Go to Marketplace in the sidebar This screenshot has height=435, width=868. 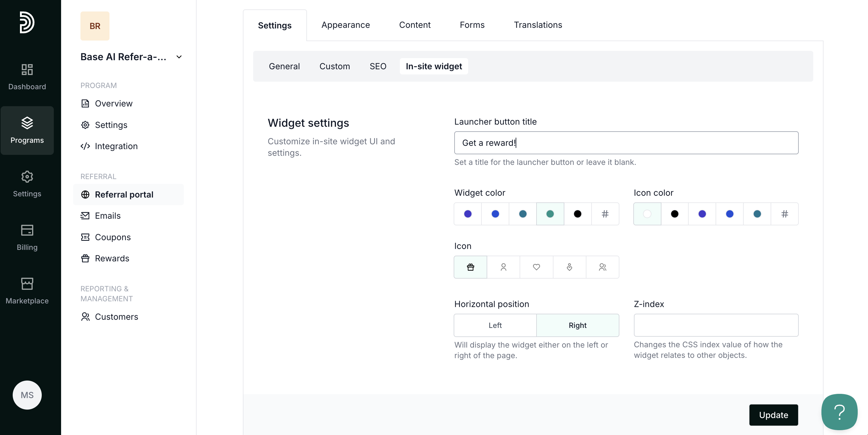coord(27,290)
